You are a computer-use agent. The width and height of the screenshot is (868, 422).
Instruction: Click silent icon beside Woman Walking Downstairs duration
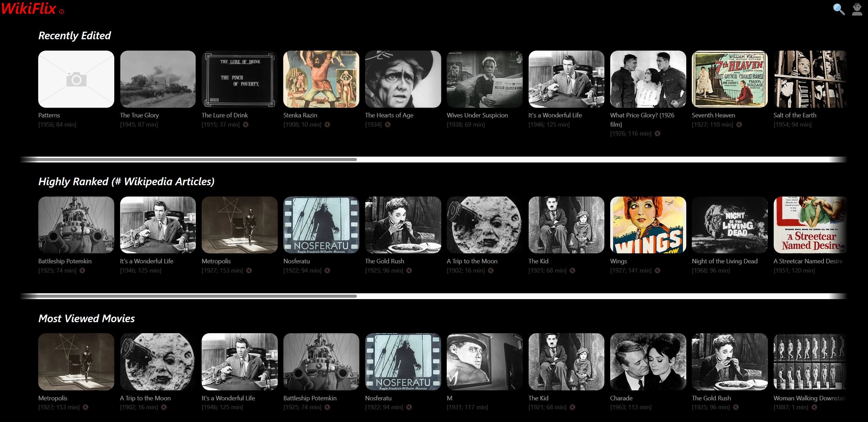pyautogui.click(x=814, y=407)
